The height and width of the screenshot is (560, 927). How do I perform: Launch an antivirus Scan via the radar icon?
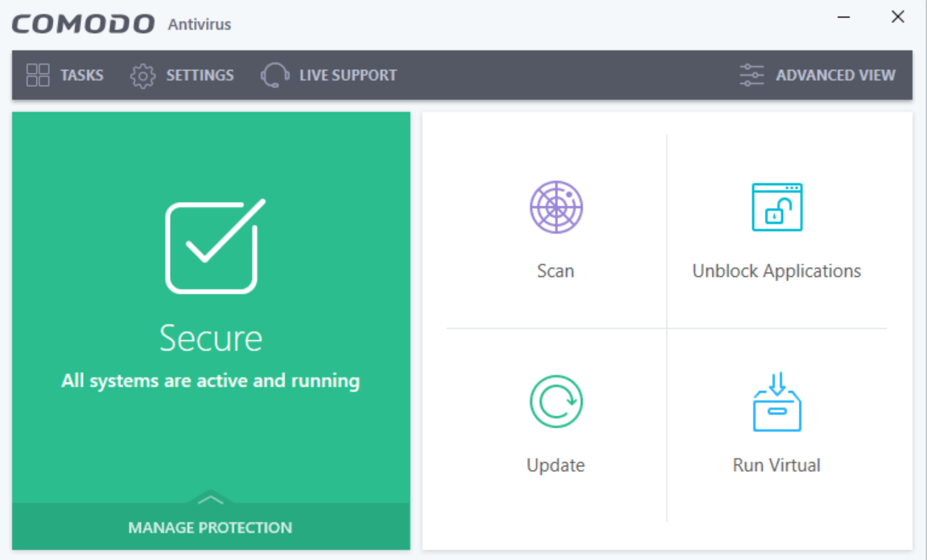(555, 206)
